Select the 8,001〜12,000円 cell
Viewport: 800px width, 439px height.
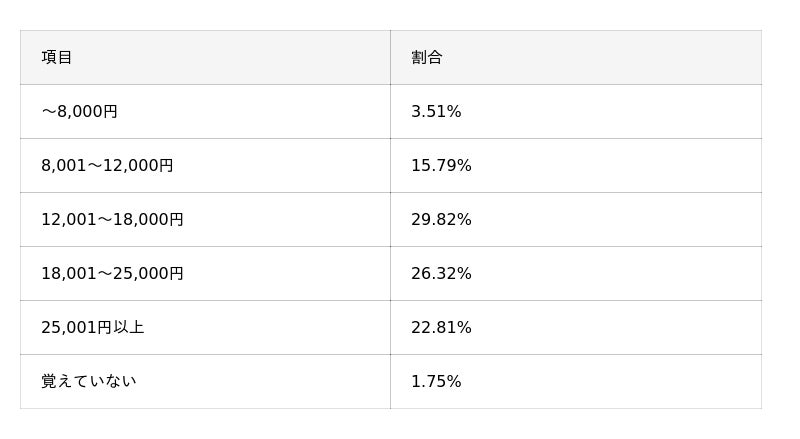point(107,166)
